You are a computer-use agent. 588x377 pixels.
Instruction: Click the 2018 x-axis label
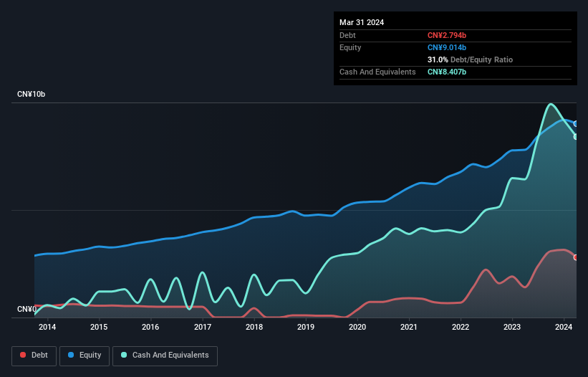point(254,327)
